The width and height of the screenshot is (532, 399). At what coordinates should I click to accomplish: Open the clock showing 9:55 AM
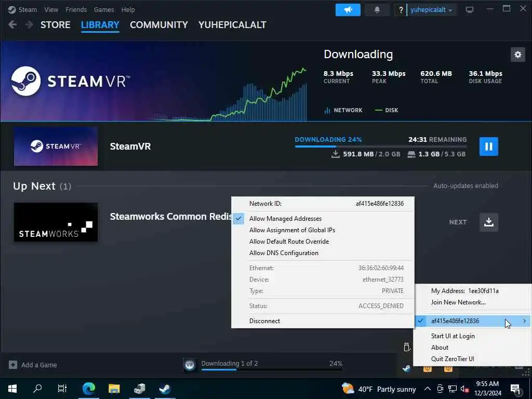coord(487,389)
